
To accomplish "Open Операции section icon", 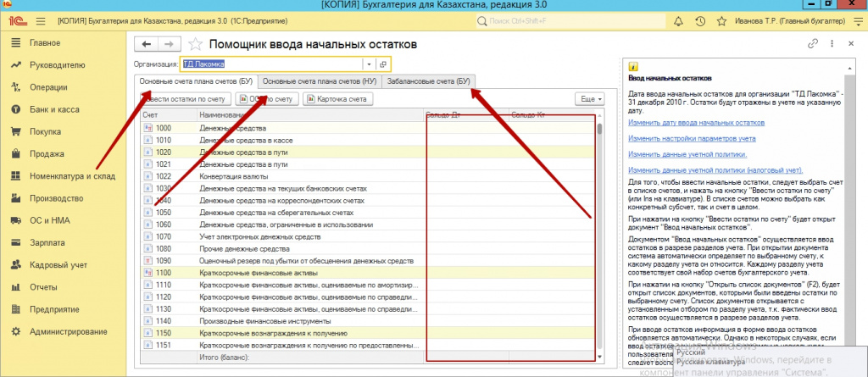I will (15, 87).
